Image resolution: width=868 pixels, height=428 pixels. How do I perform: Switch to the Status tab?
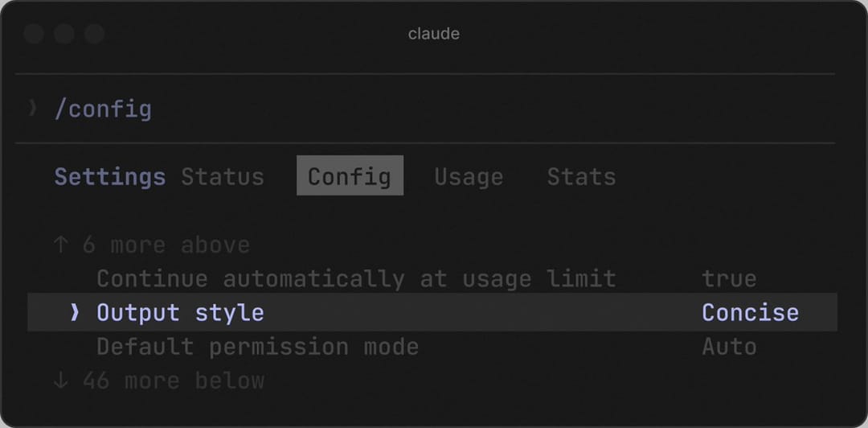223,177
